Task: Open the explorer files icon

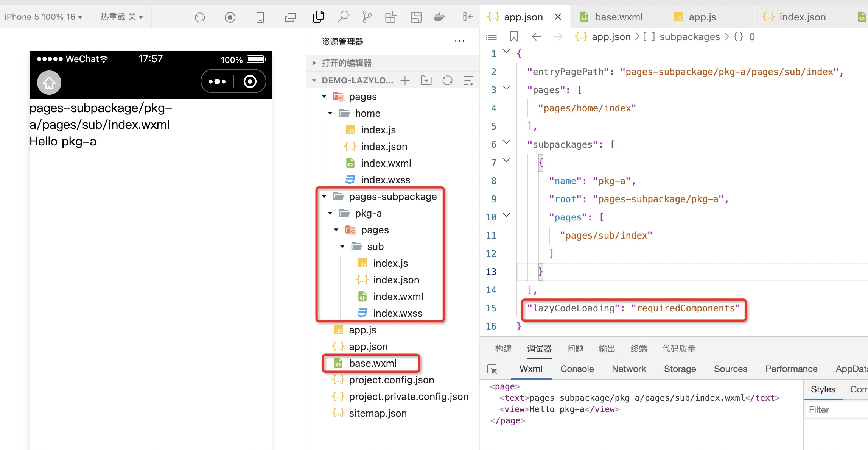Action: [x=319, y=17]
